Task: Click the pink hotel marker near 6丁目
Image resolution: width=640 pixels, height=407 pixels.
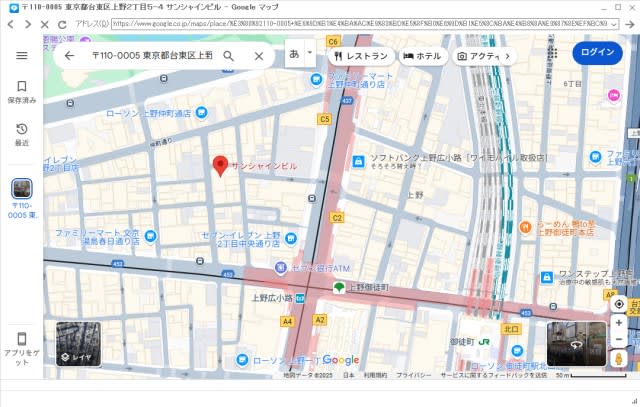Action: point(614,96)
